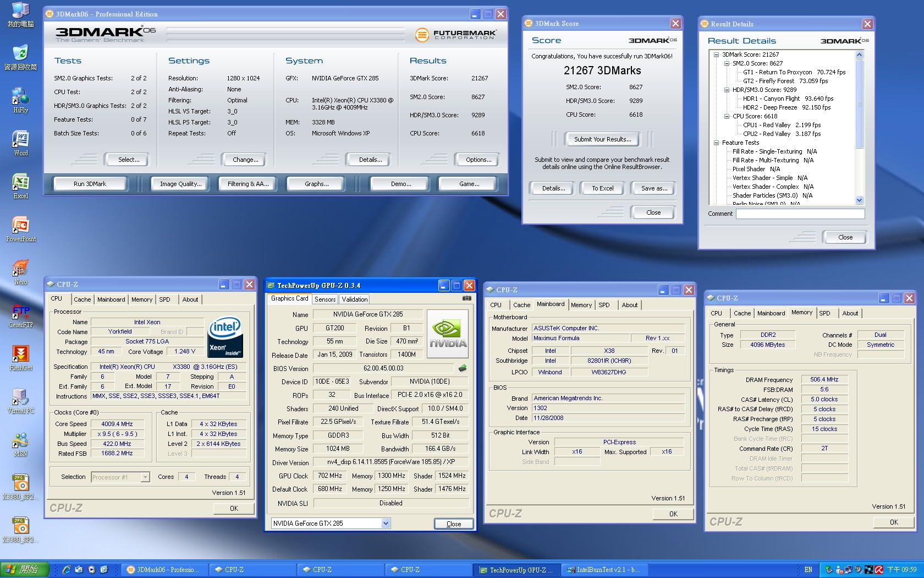
Task: Launch the MSN desktop shortcut
Action: click(x=20, y=444)
